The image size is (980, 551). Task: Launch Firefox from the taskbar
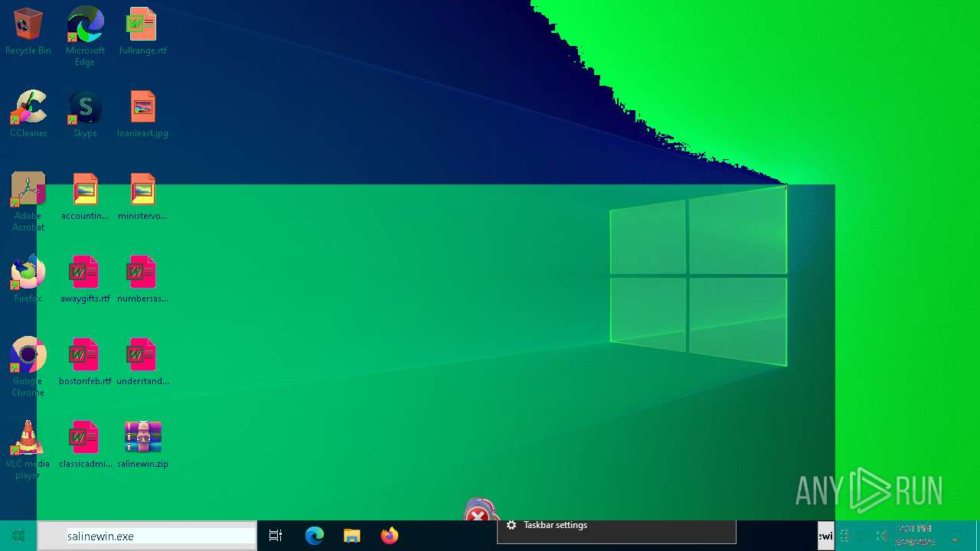click(389, 536)
